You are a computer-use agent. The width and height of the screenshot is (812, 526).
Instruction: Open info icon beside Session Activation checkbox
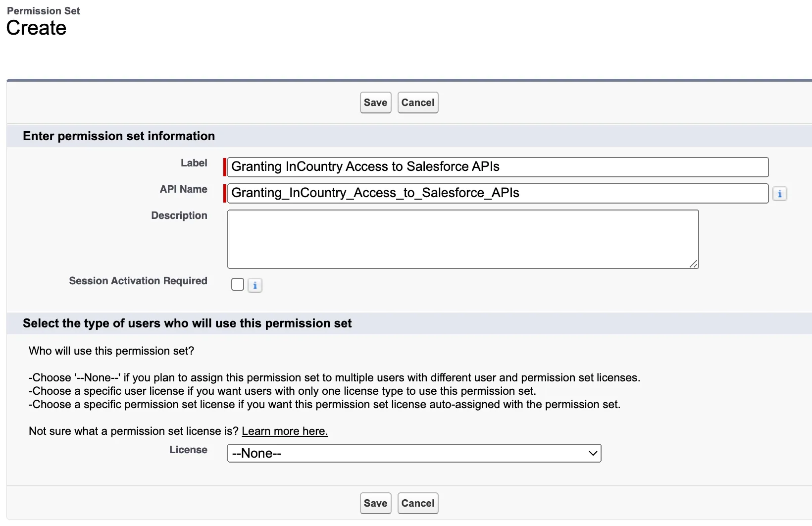pyautogui.click(x=254, y=285)
